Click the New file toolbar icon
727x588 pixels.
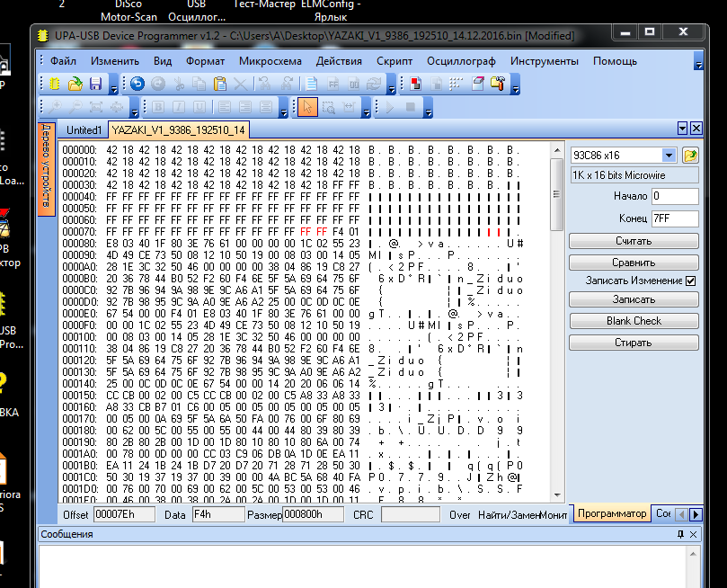click(x=56, y=85)
